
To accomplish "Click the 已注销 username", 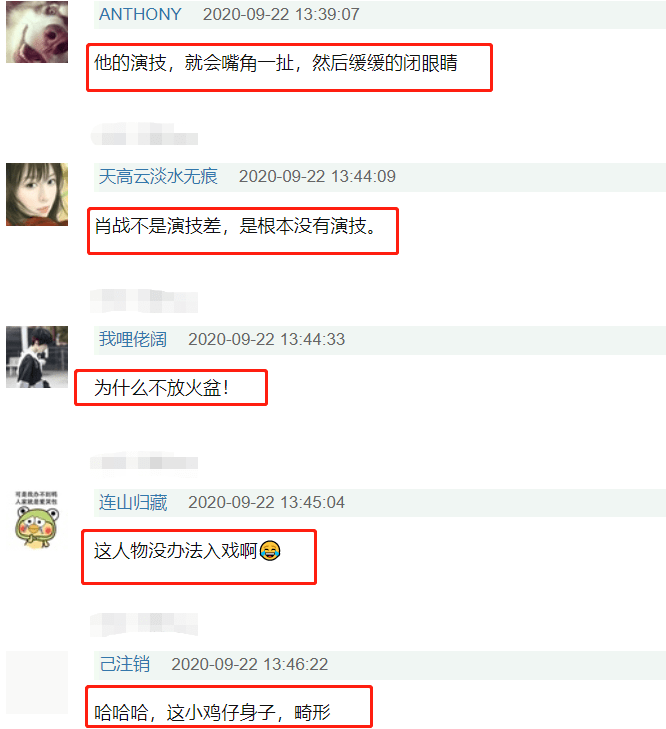I will 125,664.
